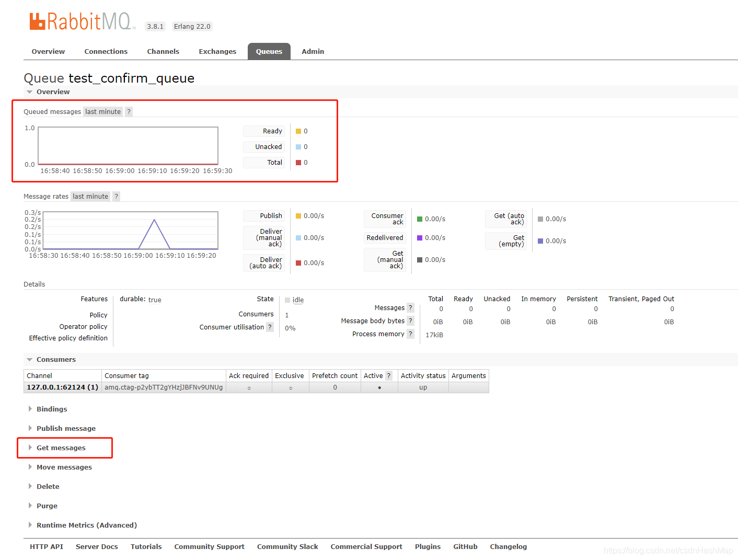Screen dimensions: 738x560
Task: Click yellow Ready color swatch
Action: [298, 131]
